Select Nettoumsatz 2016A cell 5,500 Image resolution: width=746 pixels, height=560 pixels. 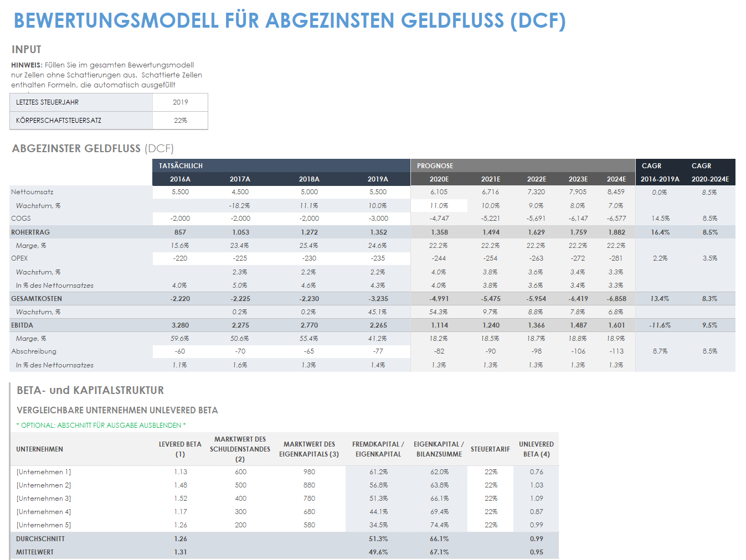tap(180, 192)
